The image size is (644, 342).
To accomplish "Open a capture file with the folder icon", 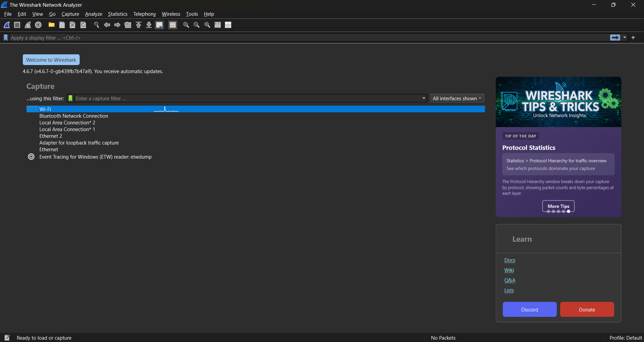I will pos(51,25).
